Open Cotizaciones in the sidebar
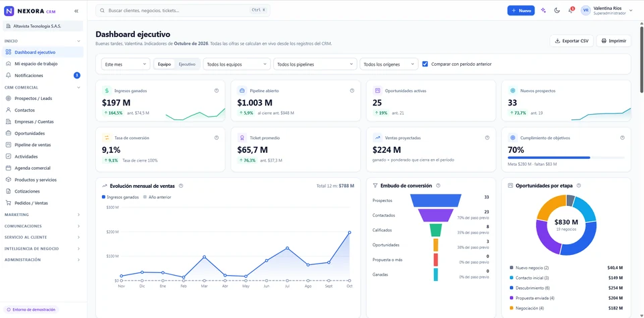Image resolution: width=644 pixels, height=318 pixels. [43, 191]
